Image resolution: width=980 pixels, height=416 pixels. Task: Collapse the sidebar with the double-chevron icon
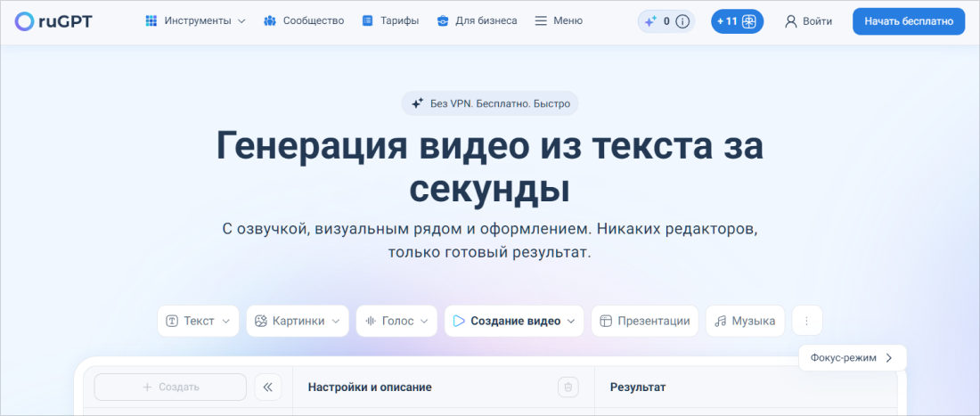pos(268,387)
